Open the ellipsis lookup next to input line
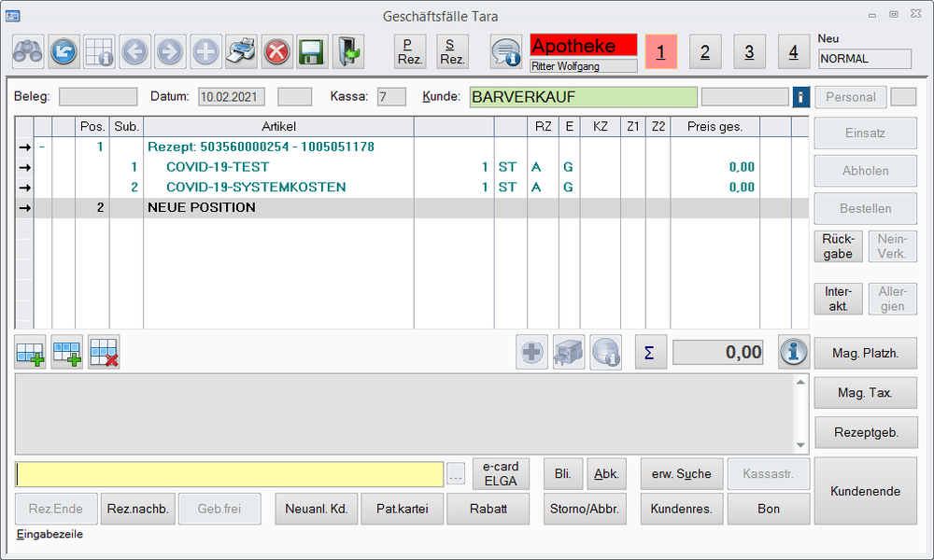This screenshot has height=560, width=934. pos(456,475)
